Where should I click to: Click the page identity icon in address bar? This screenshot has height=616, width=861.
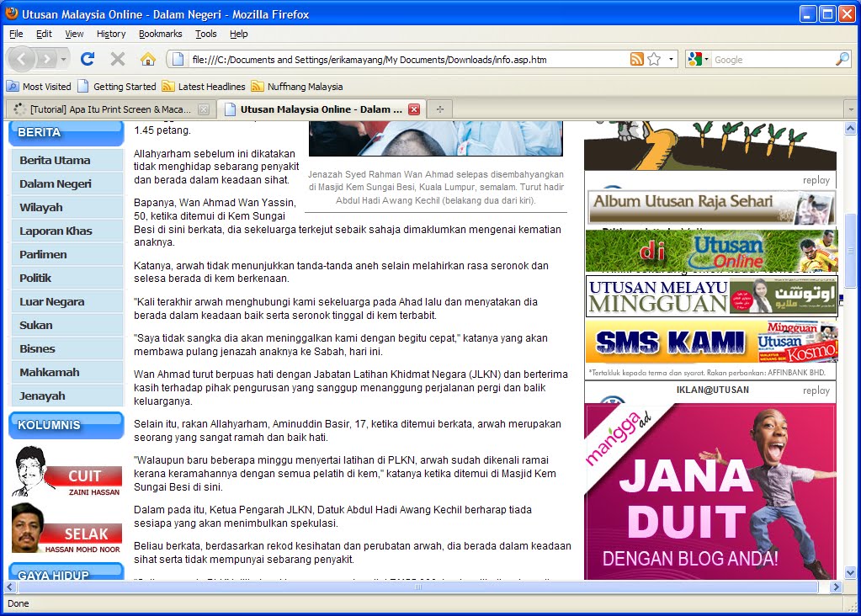(x=178, y=59)
